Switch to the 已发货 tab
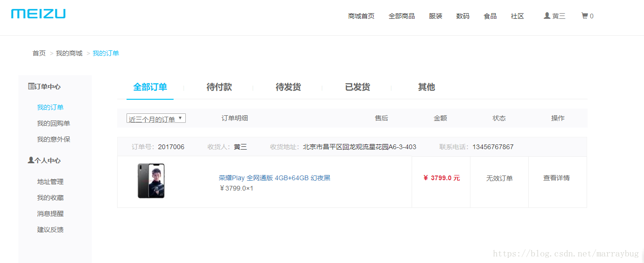The height and width of the screenshot is (263, 644). (x=358, y=87)
